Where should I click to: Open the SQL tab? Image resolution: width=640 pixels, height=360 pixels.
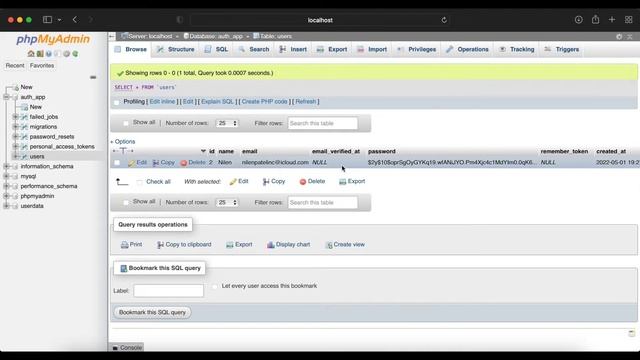coord(216,49)
